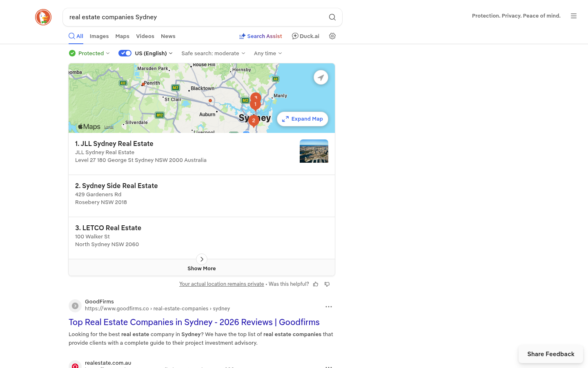Switch to the Videos tab

coord(145,36)
